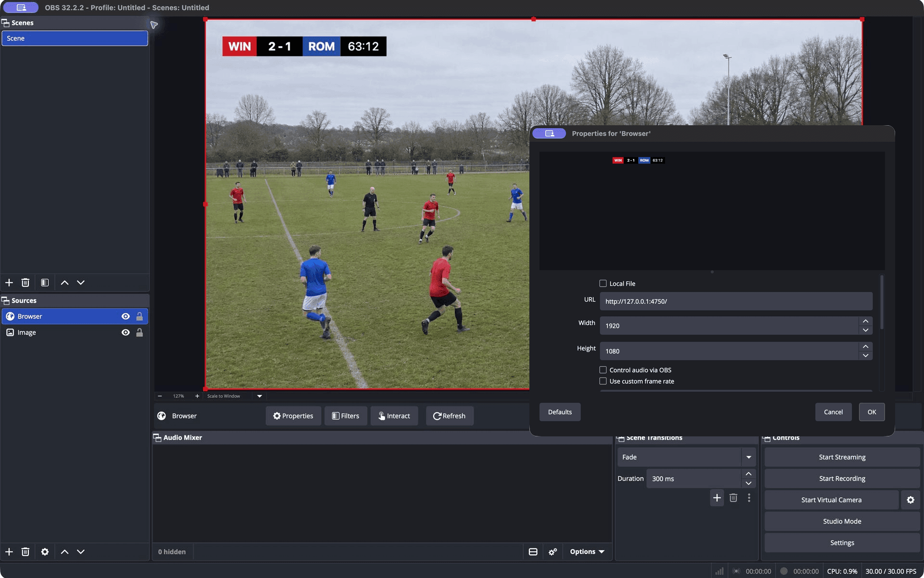
Task: Zoom in the preview with plus icon
Action: [197, 396]
